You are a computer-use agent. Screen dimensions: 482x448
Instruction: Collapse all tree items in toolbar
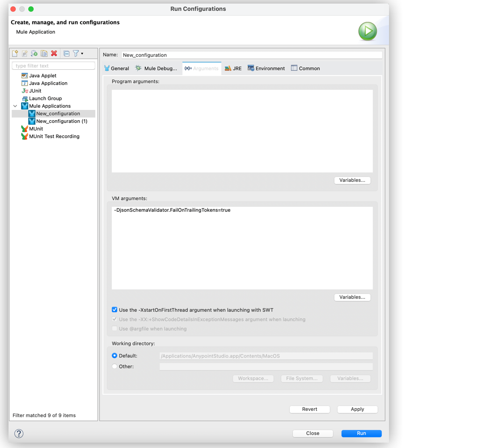(66, 54)
